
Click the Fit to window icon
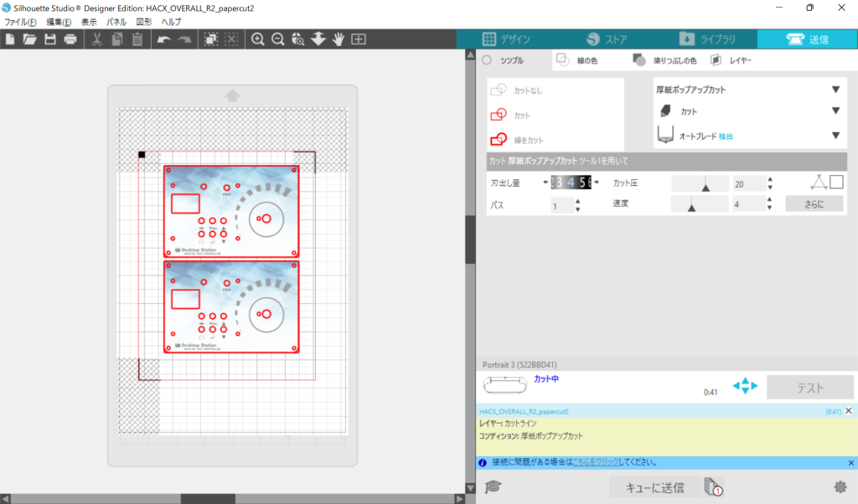(x=359, y=39)
